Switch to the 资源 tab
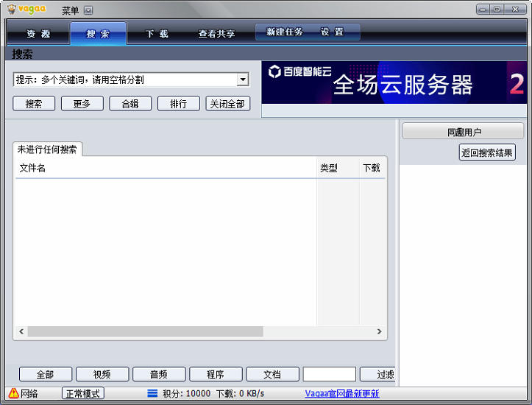532x405 pixels. [38, 34]
